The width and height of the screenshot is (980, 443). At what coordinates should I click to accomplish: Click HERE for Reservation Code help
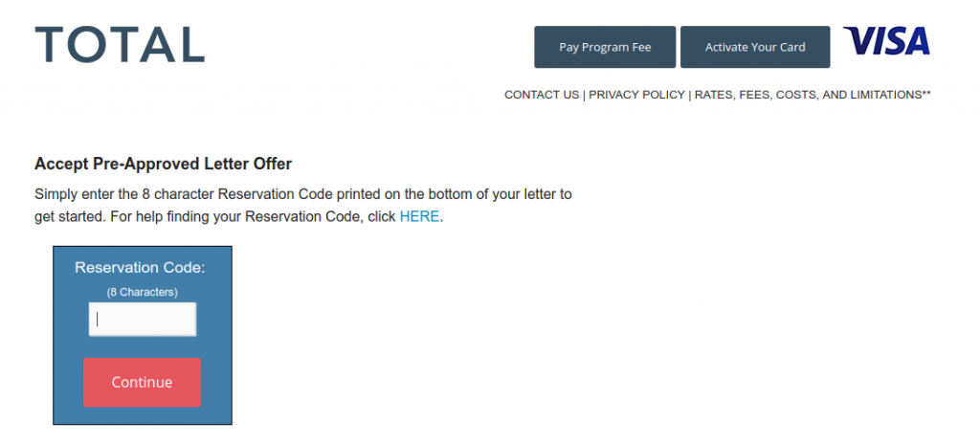coord(419,216)
